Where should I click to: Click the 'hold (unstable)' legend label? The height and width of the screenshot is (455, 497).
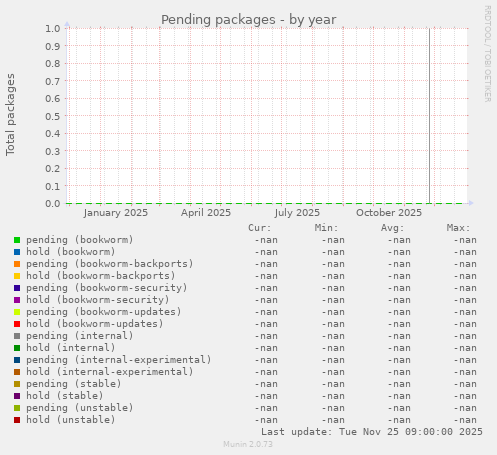tap(71, 420)
